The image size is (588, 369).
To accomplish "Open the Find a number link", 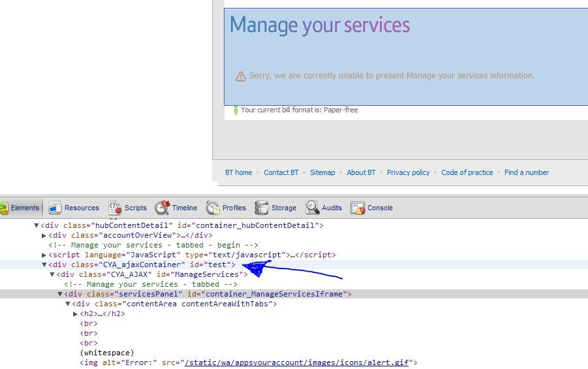I will (x=526, y=172).
